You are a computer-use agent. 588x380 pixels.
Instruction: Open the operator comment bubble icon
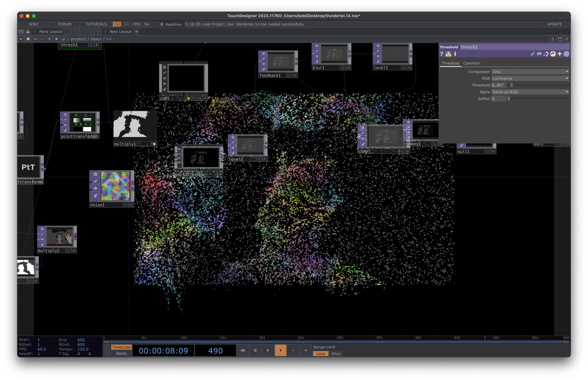click(539, 54)
